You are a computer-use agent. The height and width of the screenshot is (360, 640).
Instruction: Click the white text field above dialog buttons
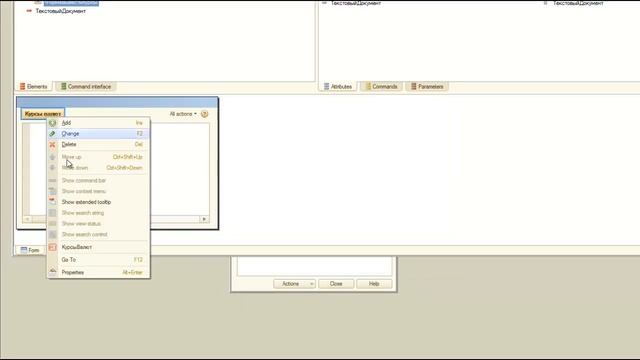(x=314, y=267)
